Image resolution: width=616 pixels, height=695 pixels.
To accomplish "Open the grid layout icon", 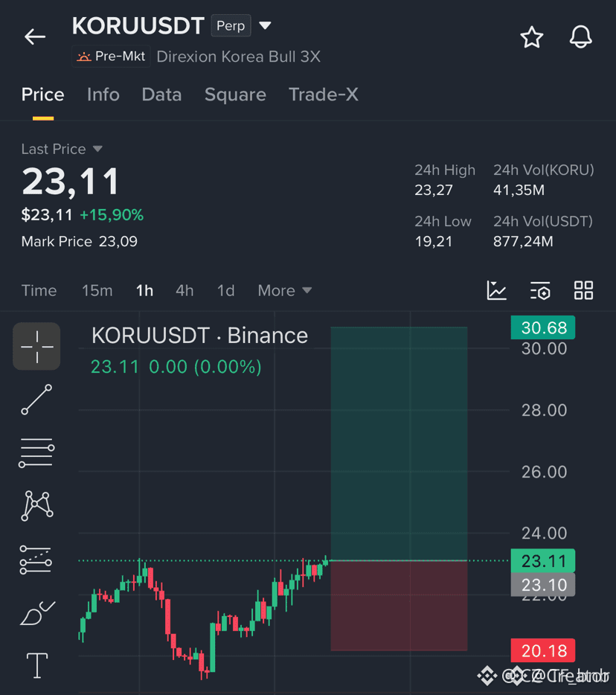I will pyautogui.click(x=584, y=290).
